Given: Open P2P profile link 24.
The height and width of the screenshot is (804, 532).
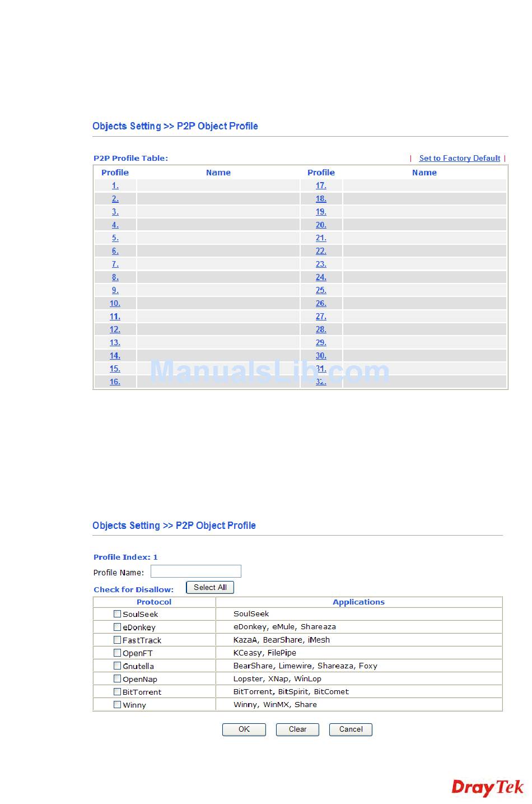Looking at the screenshot, I should pyautogui.click(x=321, y=277).
